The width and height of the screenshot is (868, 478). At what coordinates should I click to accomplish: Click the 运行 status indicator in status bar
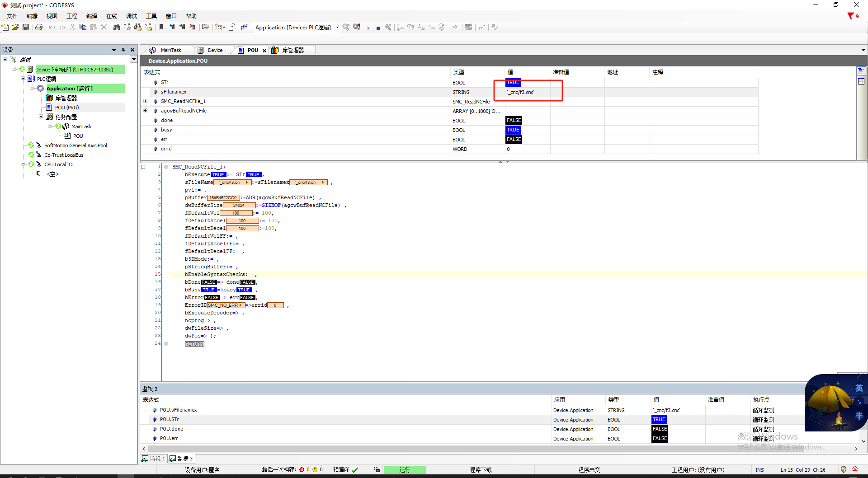coord(405,470)
